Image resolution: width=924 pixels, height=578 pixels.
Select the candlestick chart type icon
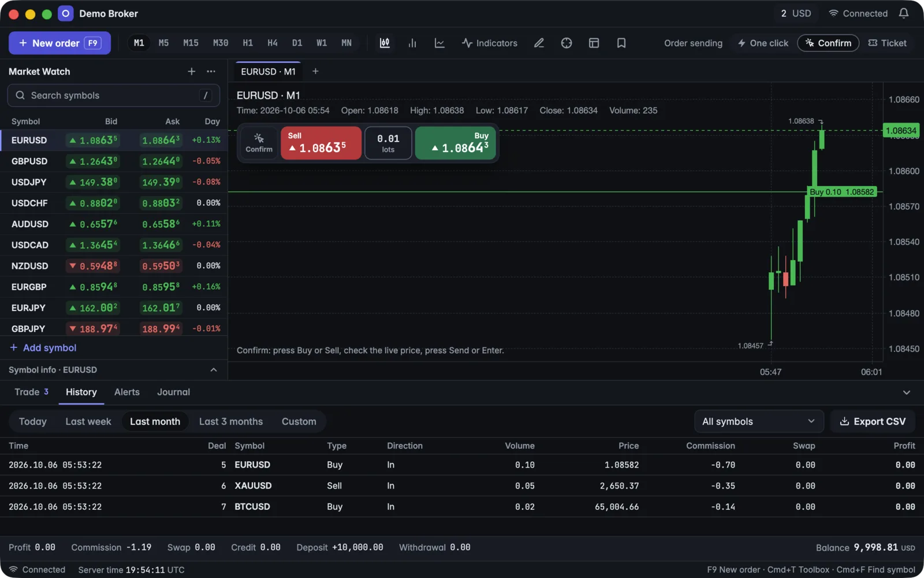(385, 43)
